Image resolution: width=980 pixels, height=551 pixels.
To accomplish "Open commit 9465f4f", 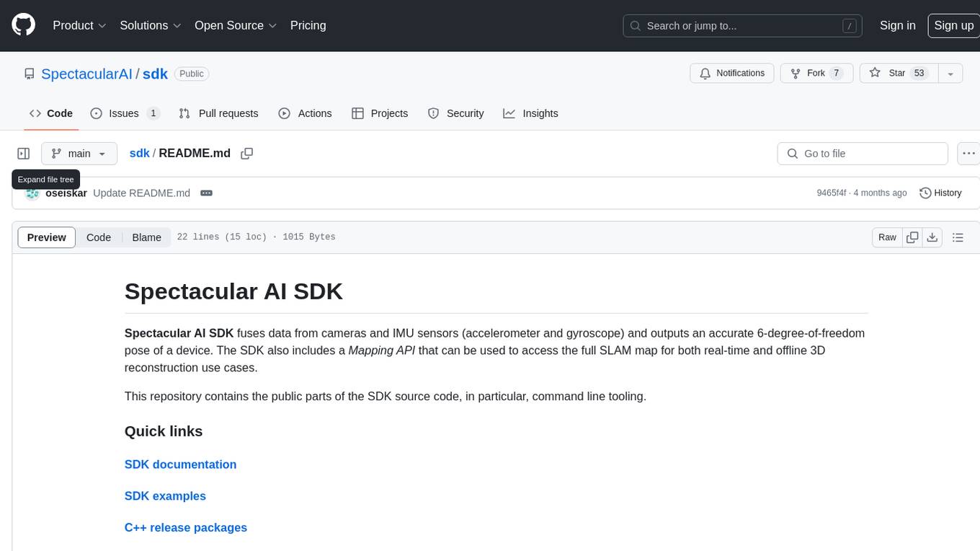I will (831, 193).
